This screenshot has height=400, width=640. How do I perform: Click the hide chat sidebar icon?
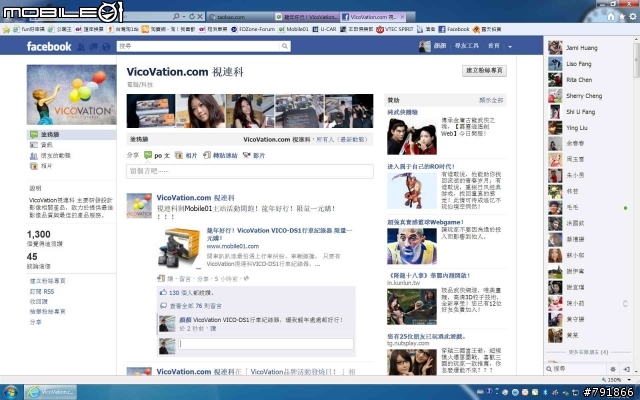coord(626,369)
